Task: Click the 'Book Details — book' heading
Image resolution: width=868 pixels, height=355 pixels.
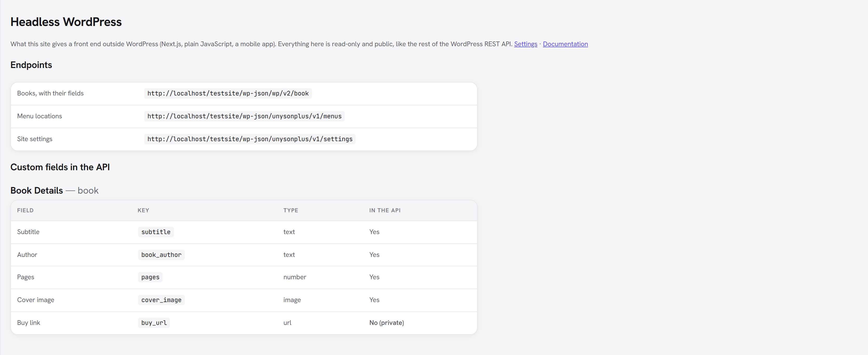Action: click(54, 191)
